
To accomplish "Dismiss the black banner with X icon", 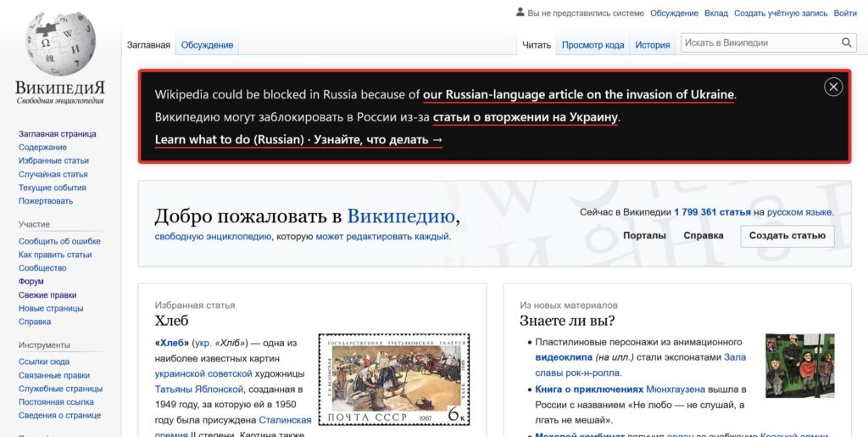I will 833,87.
